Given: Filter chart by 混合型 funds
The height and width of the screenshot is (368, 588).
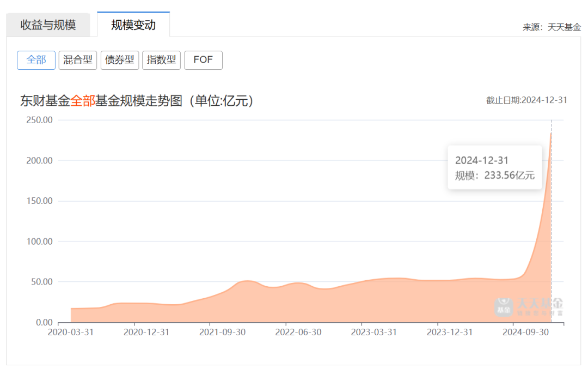Looking at the screenshot, I should click(78, 60).
